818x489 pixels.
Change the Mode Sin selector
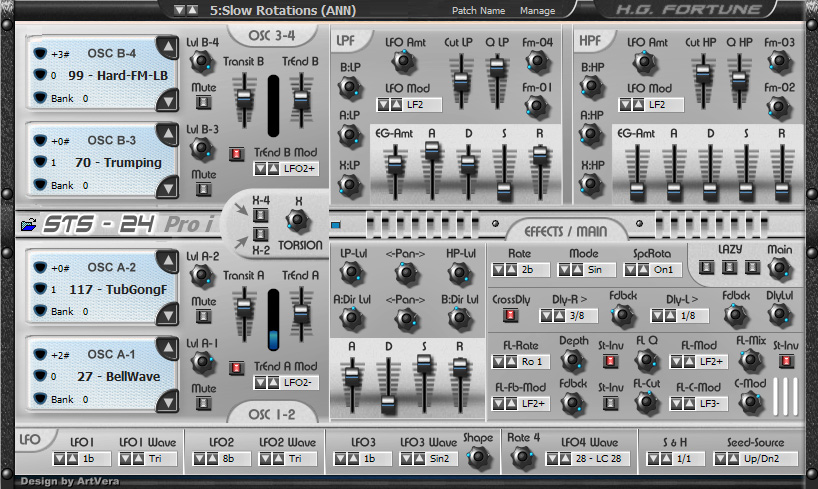(587, 270)
